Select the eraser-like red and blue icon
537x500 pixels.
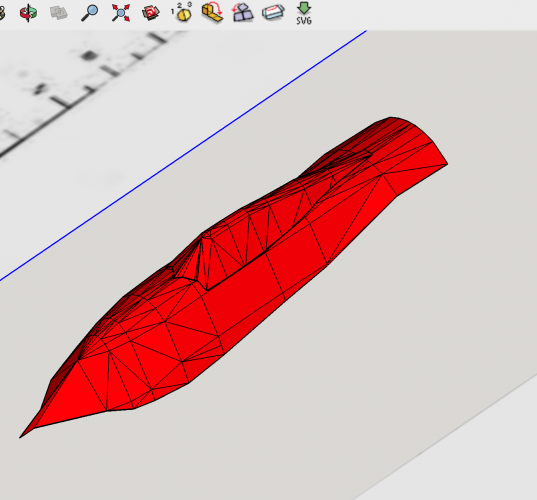[x=273, y=13]
